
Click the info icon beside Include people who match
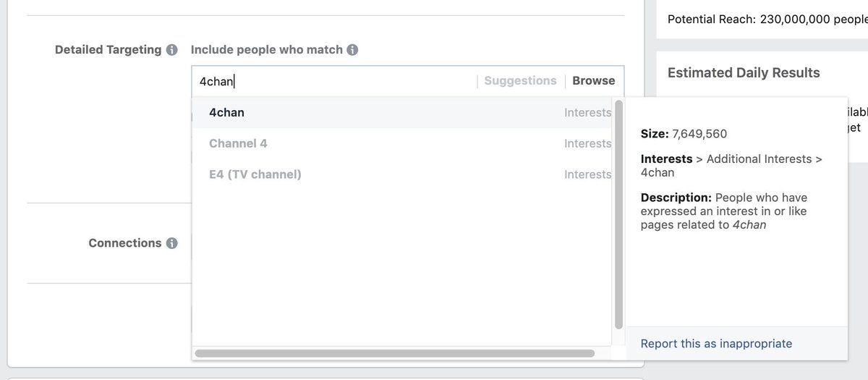352,50
